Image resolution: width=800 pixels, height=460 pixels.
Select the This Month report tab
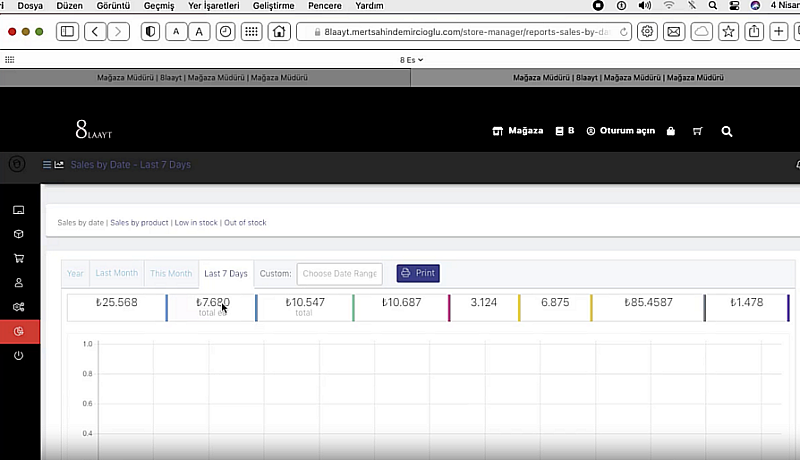pyautogui.click(x=171, y=273)
